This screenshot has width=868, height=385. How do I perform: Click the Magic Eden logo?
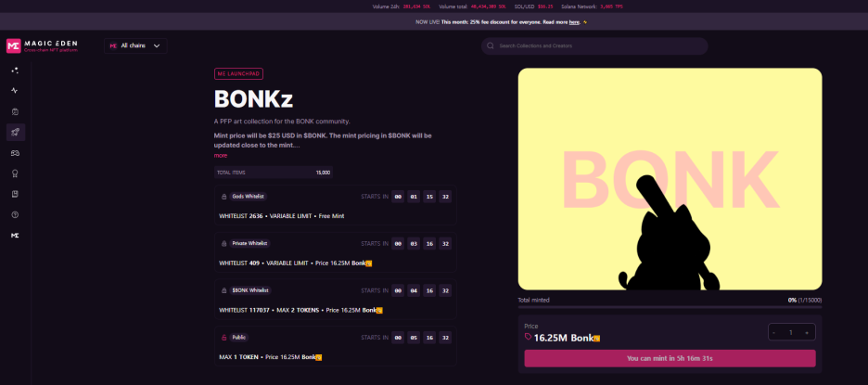click(42, 46)
